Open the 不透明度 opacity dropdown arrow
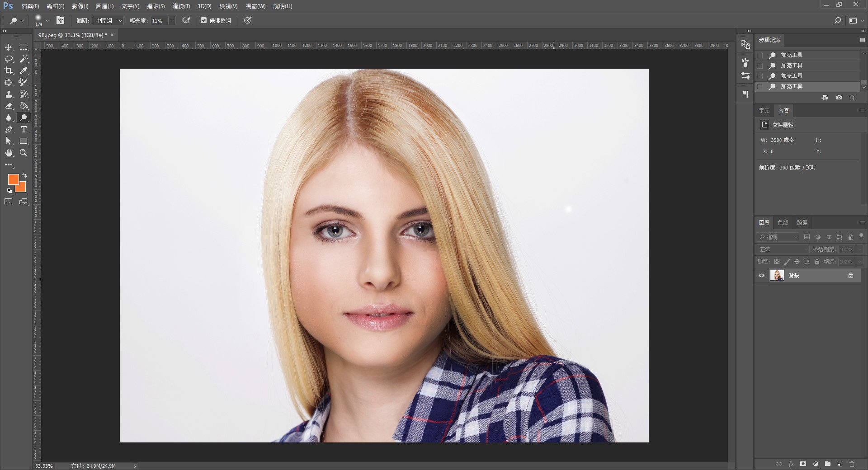This screenshot has width=868, height=470. [859, 249]
